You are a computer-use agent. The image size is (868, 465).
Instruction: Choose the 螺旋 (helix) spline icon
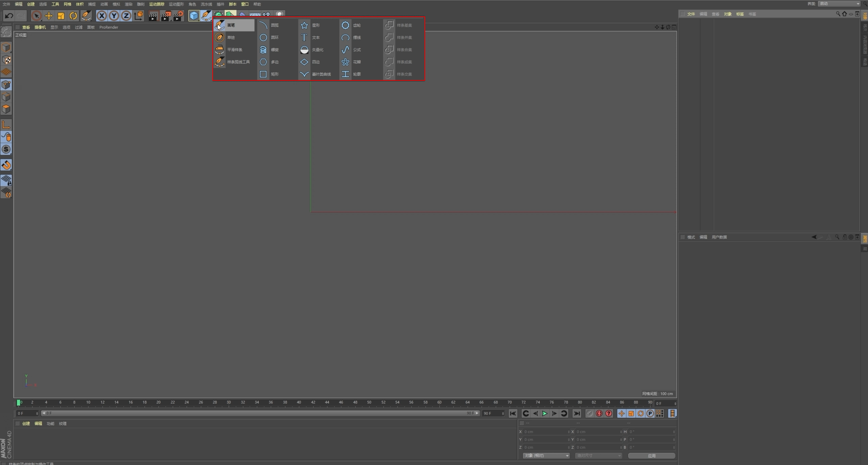click(263, 50)
